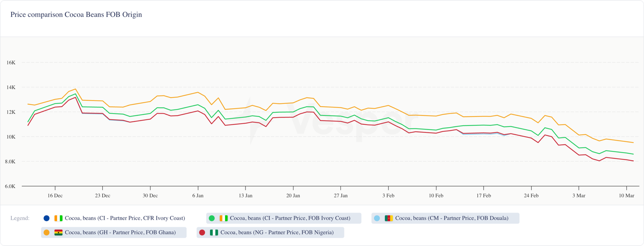The width and height of the screenshot is (644, 246).
Task: Click the light blue Douala legend dot
Action: click(x=377, y=218)
